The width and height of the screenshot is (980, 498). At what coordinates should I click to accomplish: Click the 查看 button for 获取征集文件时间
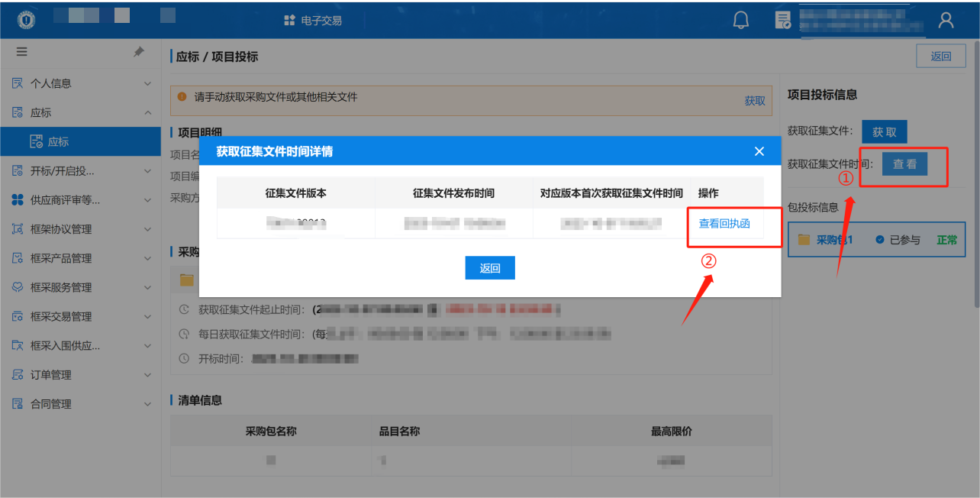905,163
